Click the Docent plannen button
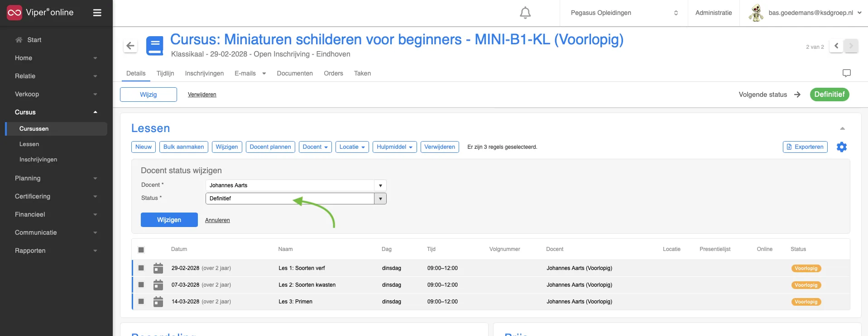 coord(270,147)
